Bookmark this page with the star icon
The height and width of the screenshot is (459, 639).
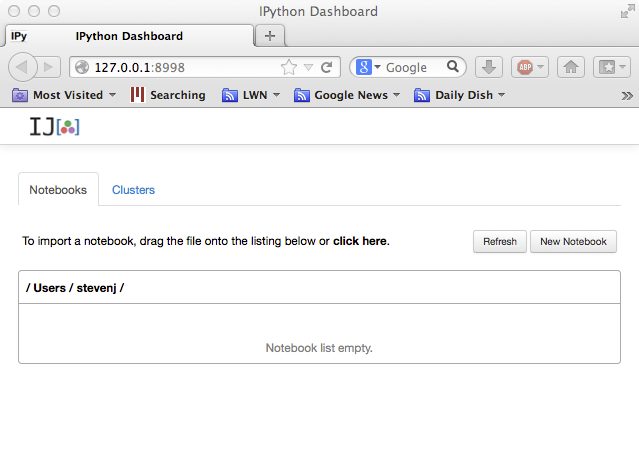tap(289, 67)
